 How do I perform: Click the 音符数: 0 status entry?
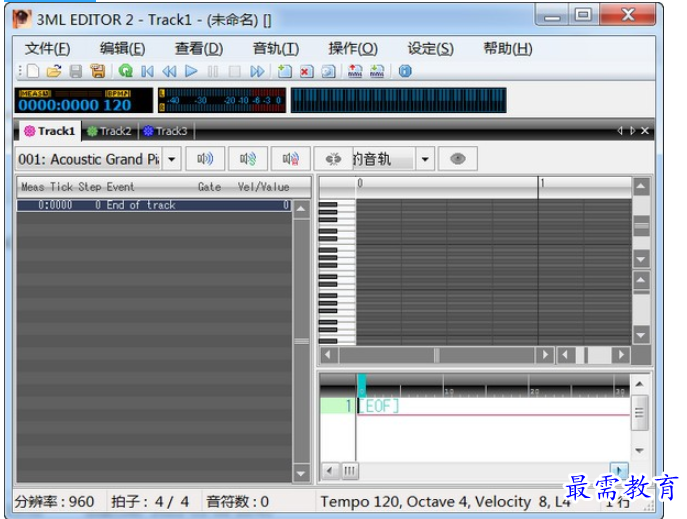coord(237,501)
